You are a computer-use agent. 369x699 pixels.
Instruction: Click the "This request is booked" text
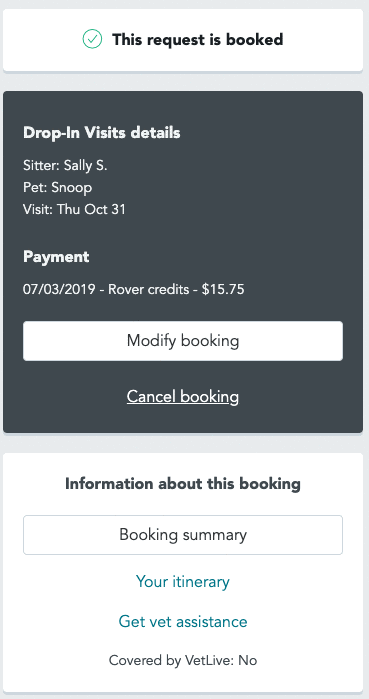pyautogui.click(x=197, y=40)
